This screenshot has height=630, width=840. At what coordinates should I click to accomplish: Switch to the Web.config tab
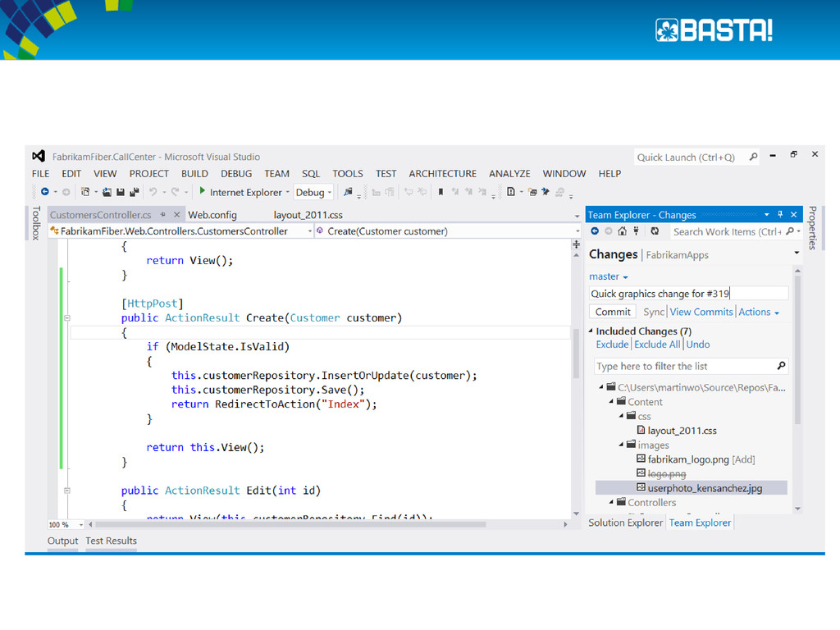(x=212, y=215)
